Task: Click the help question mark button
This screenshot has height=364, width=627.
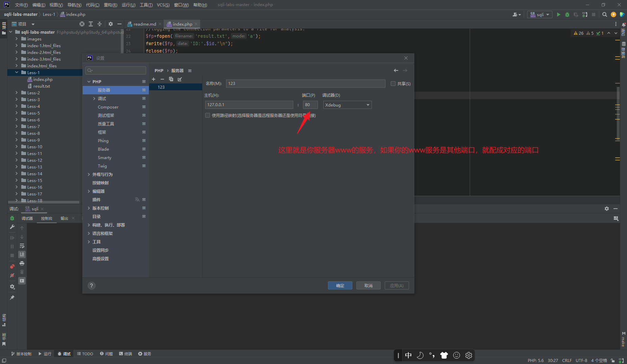Action: coord(91,285)
